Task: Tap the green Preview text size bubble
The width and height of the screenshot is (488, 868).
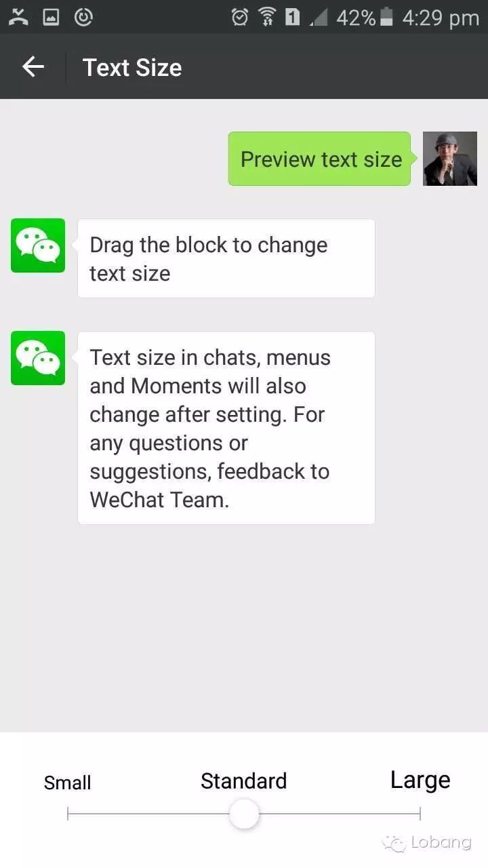Action: point(320,159)
